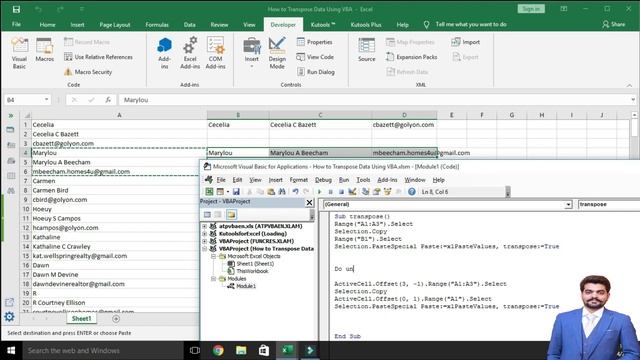The width and height of the screenshot is (640, 360).
Task: Close the Project Explorer panel
Action: [x=309, y=202]
